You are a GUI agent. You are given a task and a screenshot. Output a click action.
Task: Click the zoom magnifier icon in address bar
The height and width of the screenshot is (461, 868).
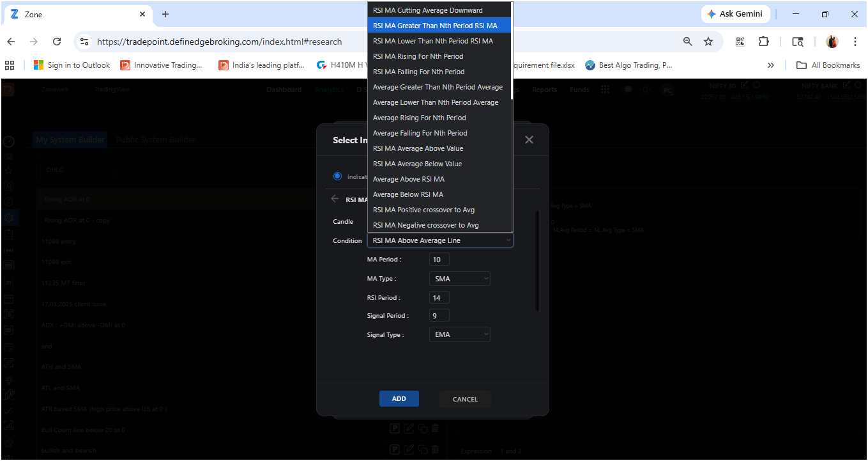click(x=687, y=42)
